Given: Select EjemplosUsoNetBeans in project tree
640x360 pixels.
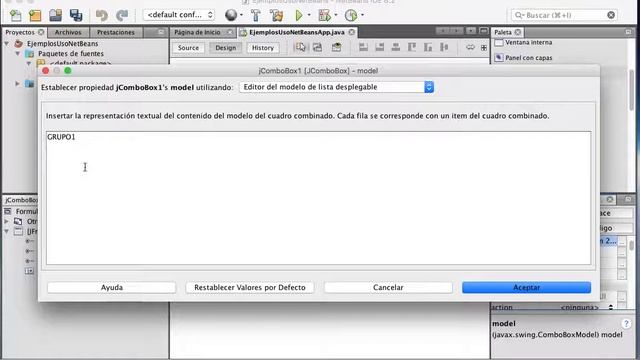Looking at the screenshot, I should pos(62,43).
